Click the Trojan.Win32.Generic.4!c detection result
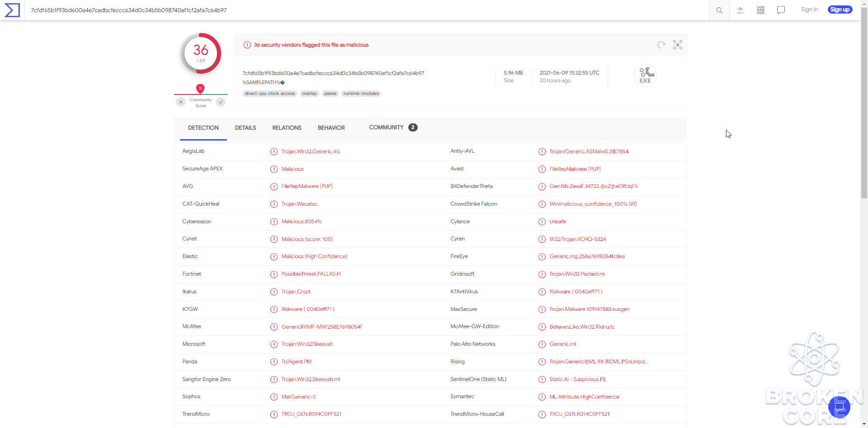The height and width of the screenshot is (428, 868). (311, 151)
